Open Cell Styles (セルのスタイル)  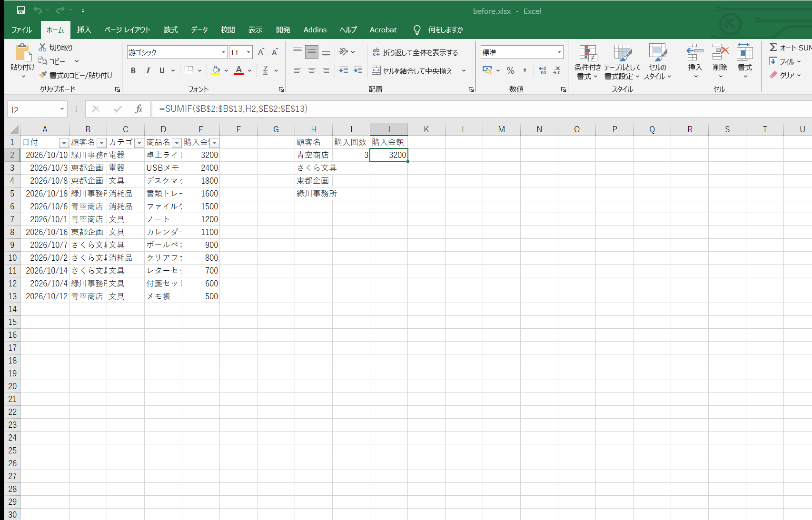[658, 62]
